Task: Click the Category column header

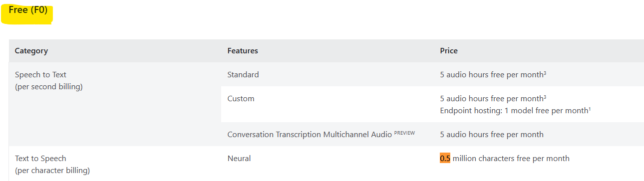Action: tap(31, 51)
